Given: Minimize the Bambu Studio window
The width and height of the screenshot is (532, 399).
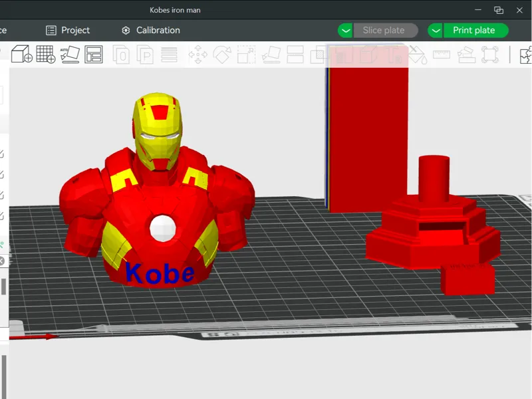Looking at the screenshot, I should pos(478,10).
